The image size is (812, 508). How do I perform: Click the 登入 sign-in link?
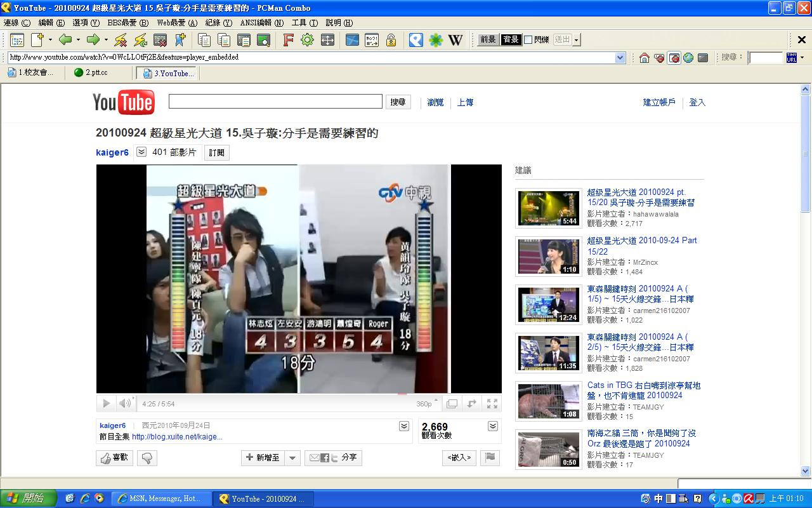point(697,102)
